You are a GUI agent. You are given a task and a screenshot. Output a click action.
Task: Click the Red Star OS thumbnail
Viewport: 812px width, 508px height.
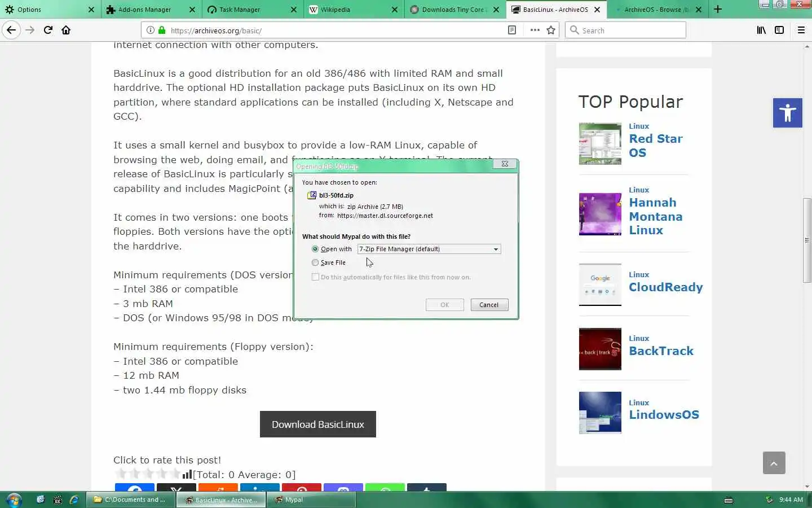tap(600, 144)
